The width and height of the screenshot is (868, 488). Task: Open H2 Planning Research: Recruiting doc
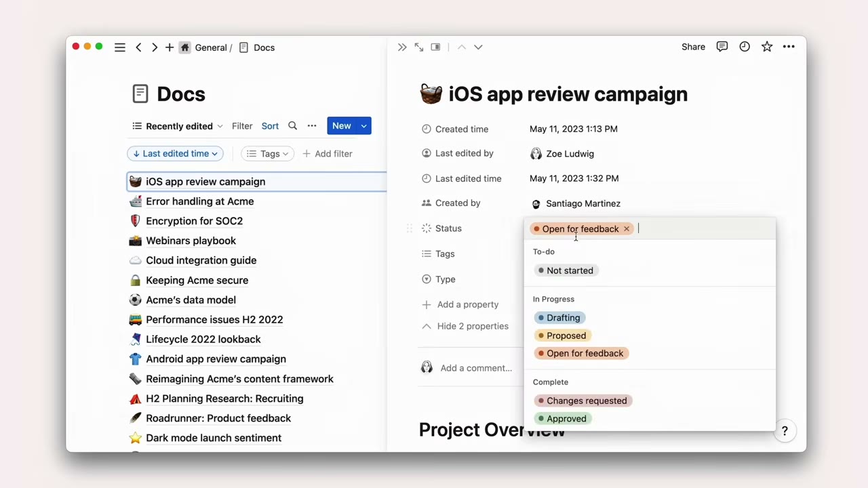[224, 399]
